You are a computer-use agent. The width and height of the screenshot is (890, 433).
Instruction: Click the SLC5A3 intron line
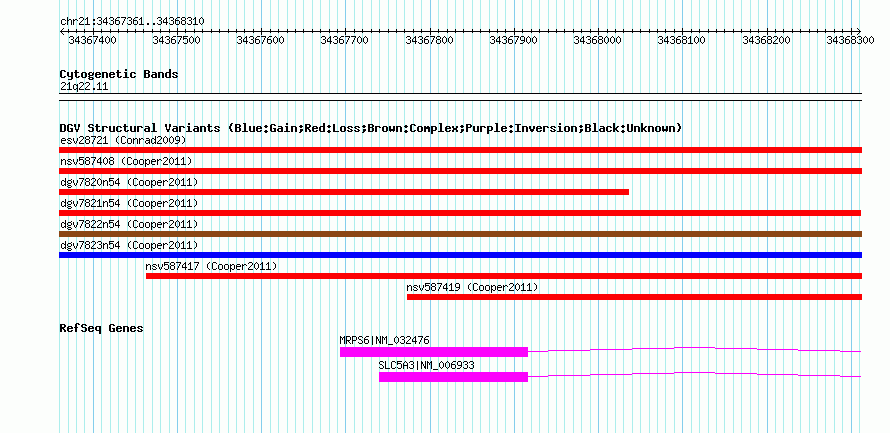[x=695, y=375]
